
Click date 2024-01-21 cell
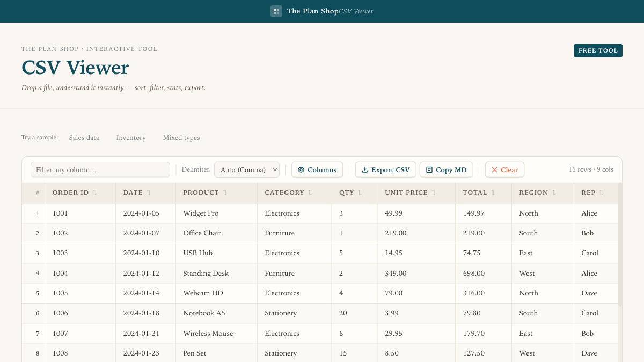[x=145, y=334]
